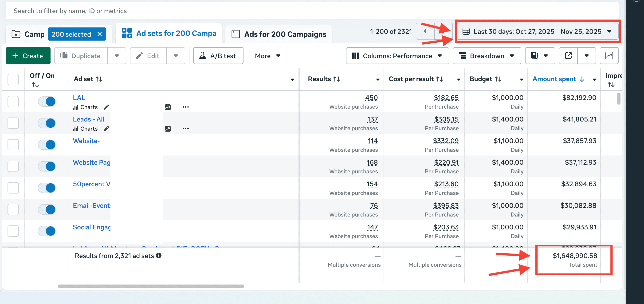
Task: Toggle the Website Pag ad set off
Action: [47, 166]
